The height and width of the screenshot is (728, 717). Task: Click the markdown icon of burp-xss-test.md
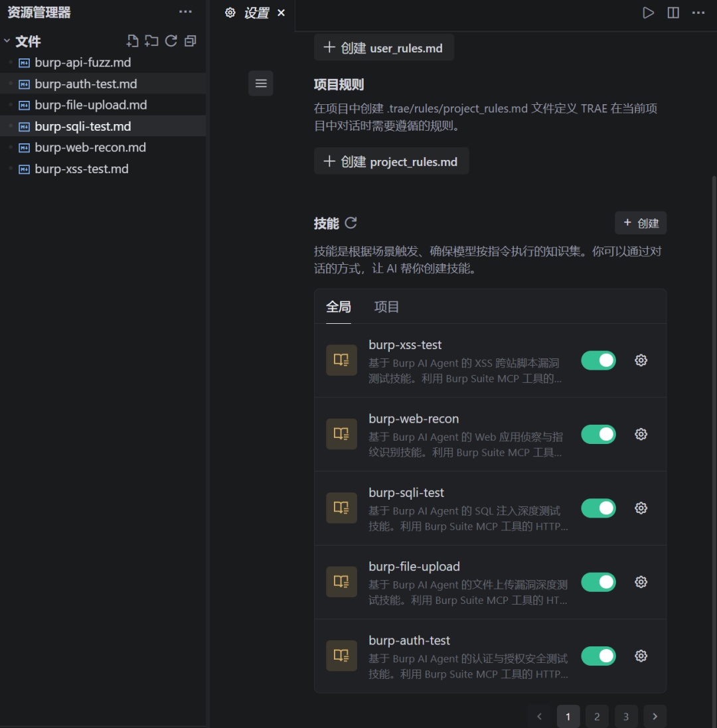click(x=24, y=169)
